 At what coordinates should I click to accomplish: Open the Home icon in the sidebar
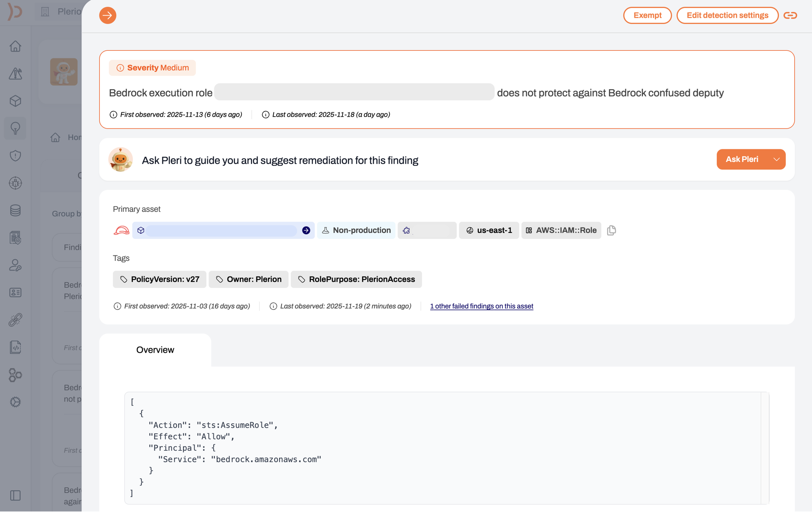tap(15, 46)
